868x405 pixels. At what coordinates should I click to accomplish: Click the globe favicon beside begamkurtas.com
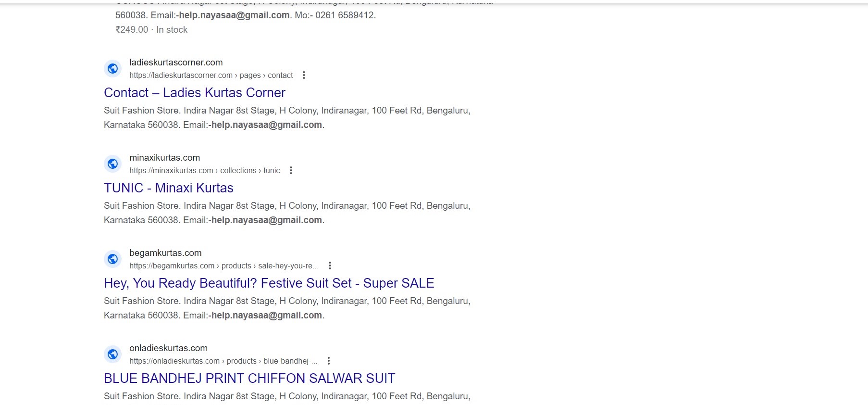112,259
